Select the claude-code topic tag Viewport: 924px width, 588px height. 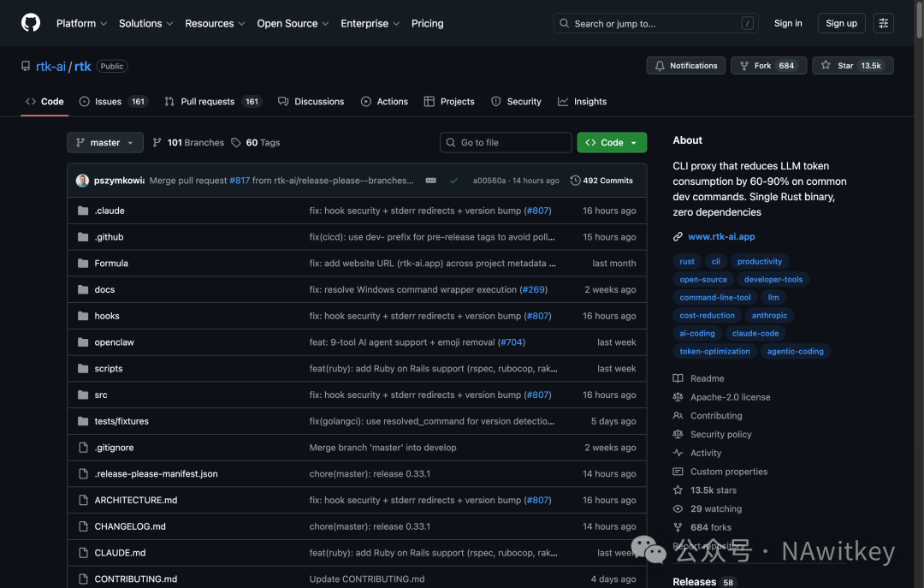pos(755,333)
